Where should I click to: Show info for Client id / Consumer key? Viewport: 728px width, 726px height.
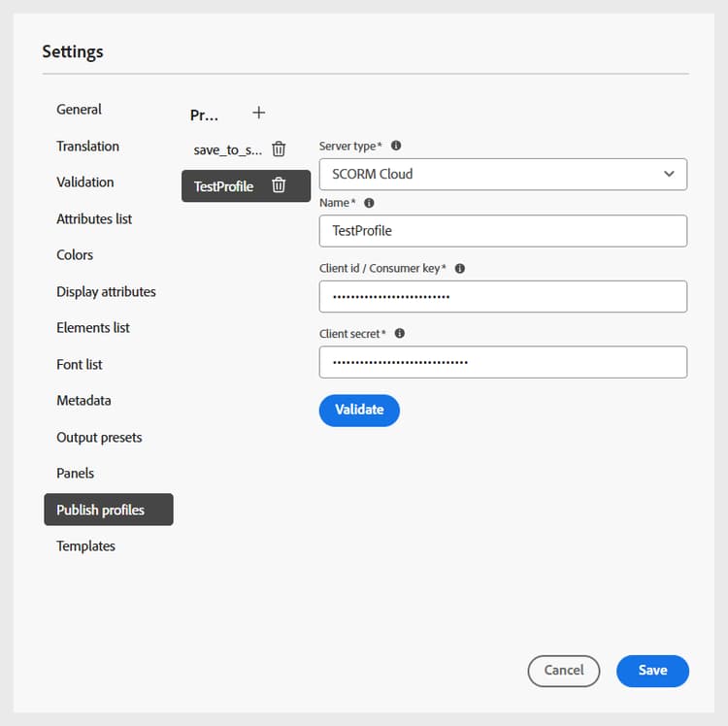[460, 268]
